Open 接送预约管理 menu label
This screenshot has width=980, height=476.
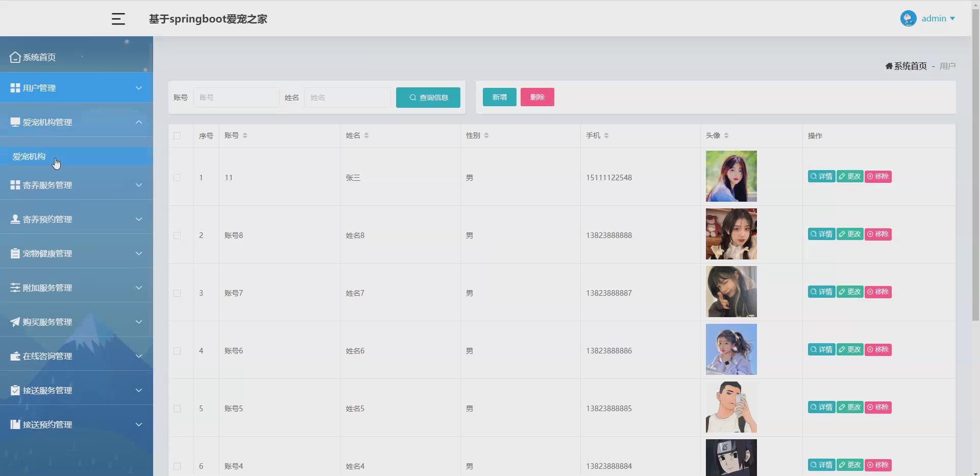point(47,424)
